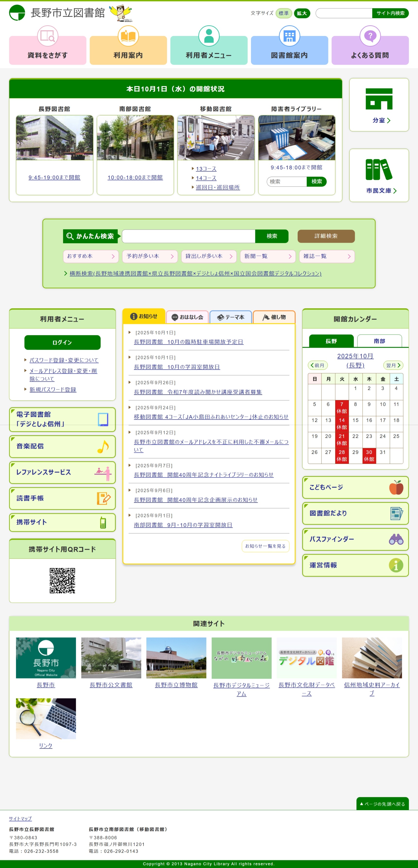Image resolution: width=418 pixels, height=868 pixels.
Task: Go to 翌月 in calendar
Action: point(393,365)
